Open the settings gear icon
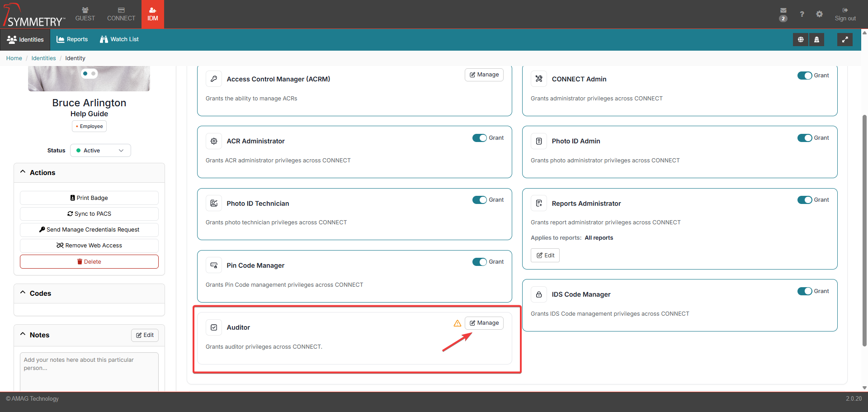 pos(819,14)
